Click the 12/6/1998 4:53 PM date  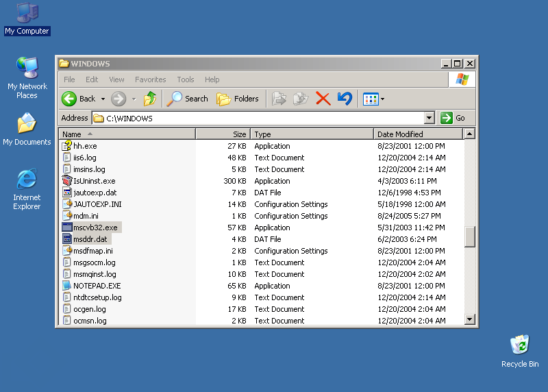409,193
